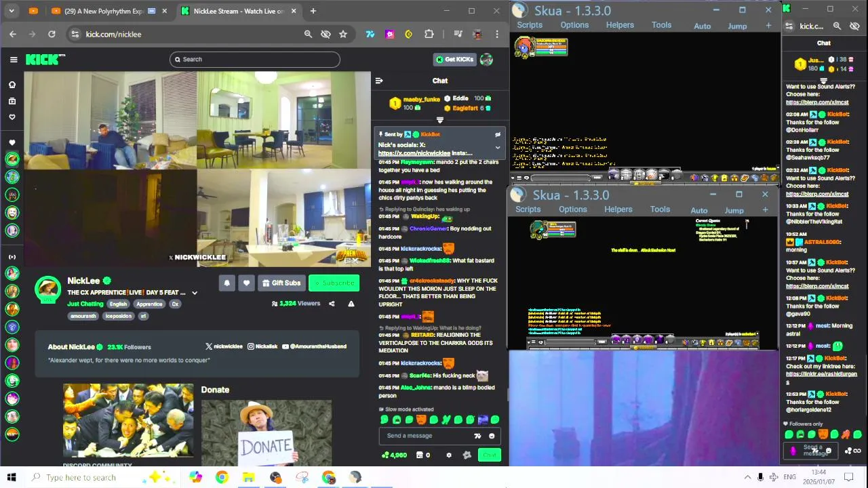Open Helpers menu in top Skua window
Viewport: 868px width, 488px height.
pyautogui.click(x=620, y=25)
